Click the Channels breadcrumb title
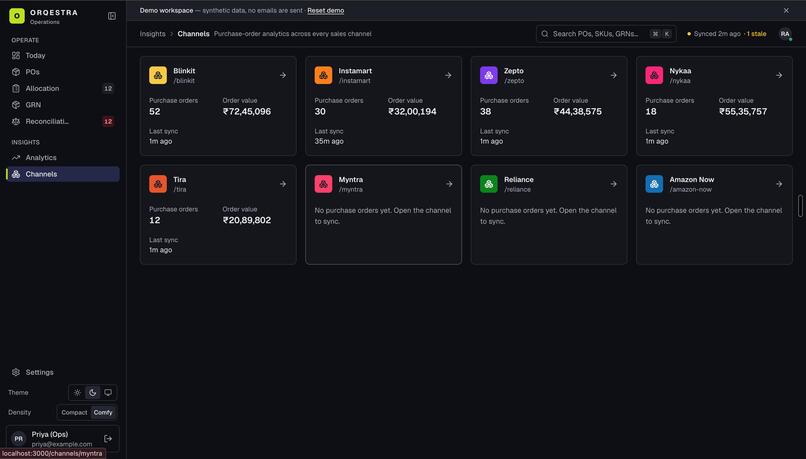The width and height of the screenshot is (806, 459). tap(193, 34)
